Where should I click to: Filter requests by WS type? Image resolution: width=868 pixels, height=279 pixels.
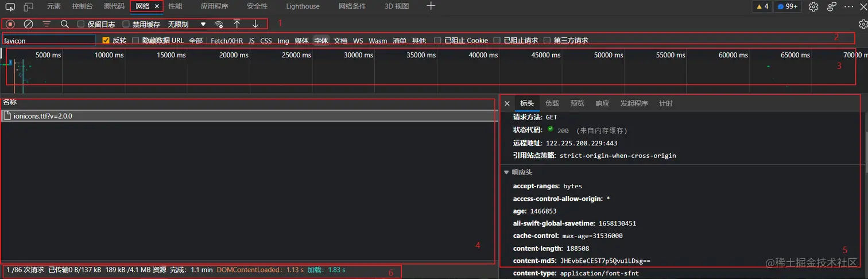[358, 41]
